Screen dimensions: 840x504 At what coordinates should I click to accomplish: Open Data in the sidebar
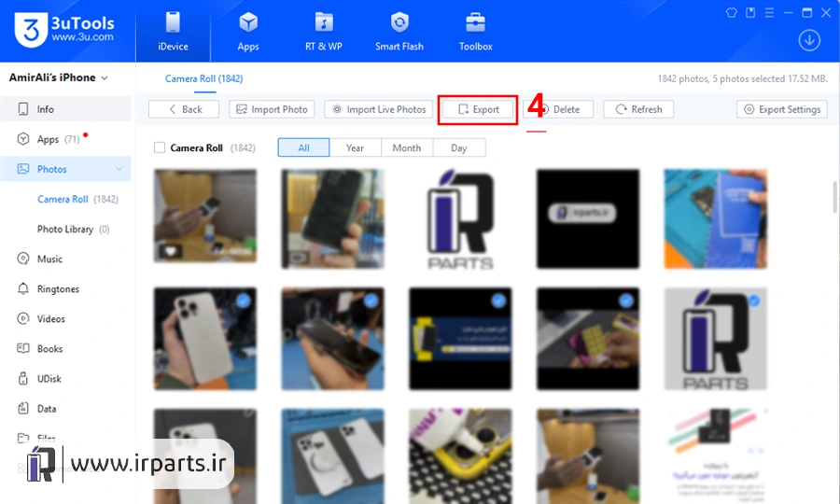coord(65,409)
